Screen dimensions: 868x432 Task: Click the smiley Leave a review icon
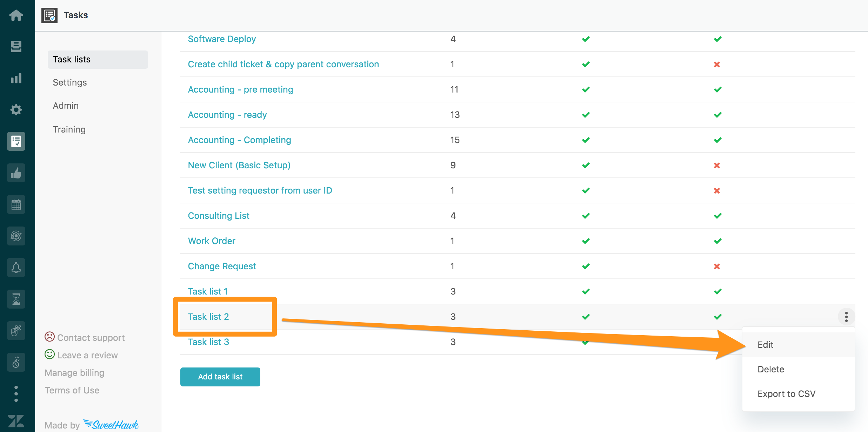click(x=49, y=354)
